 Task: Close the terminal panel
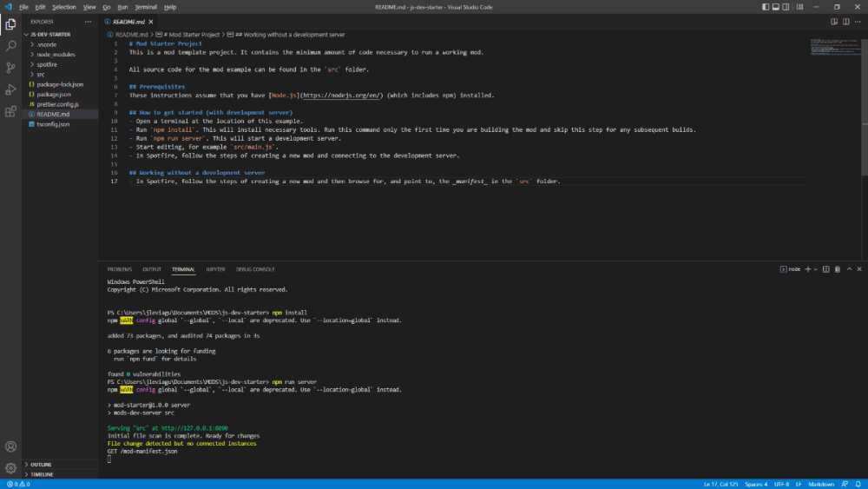(859, 269)
